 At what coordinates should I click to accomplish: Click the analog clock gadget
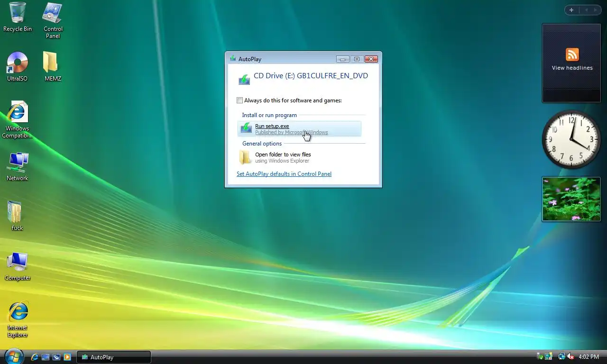tap(571, 139)
